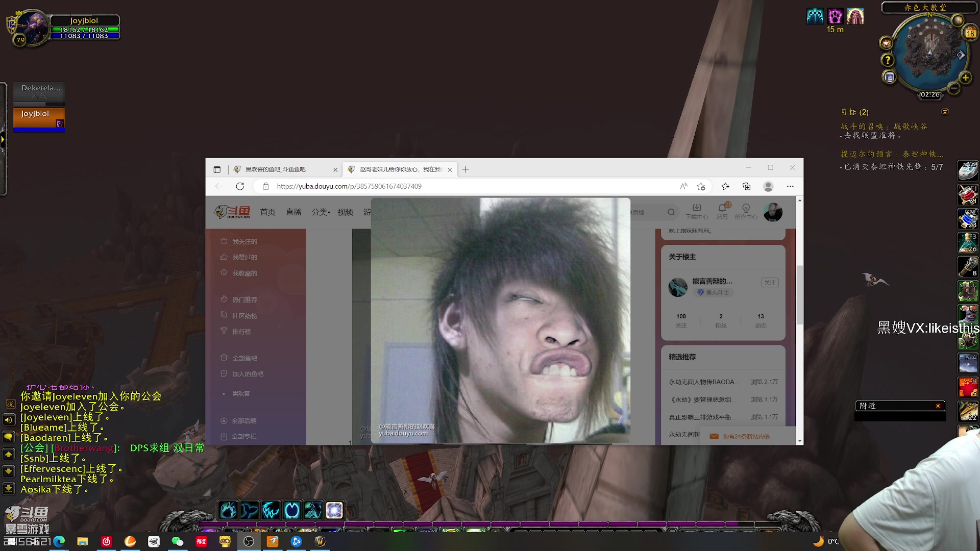980x551 pixels.
Task: Click the Read aloud icon in address bar
Action: [683, 186]
